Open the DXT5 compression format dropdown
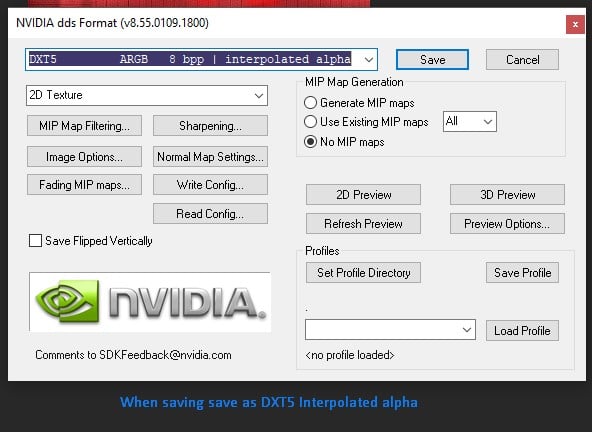The height and width of the screenshot is (432, 592). pyautogui.click(x=202, y=59)
